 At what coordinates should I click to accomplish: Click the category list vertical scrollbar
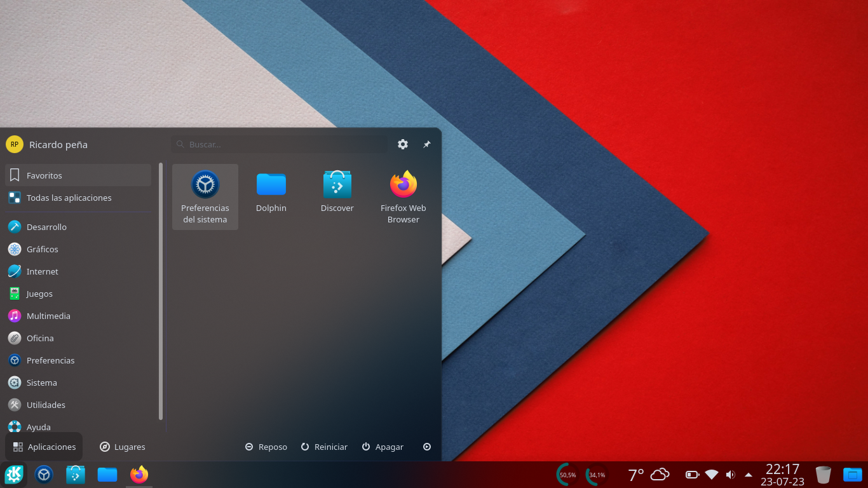click(161, 292)
